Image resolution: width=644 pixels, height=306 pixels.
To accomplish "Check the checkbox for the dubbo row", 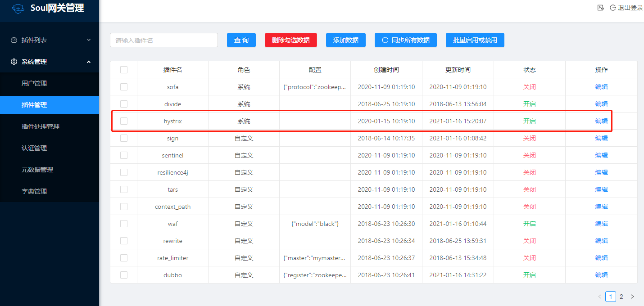I will [x=124, y=274].
